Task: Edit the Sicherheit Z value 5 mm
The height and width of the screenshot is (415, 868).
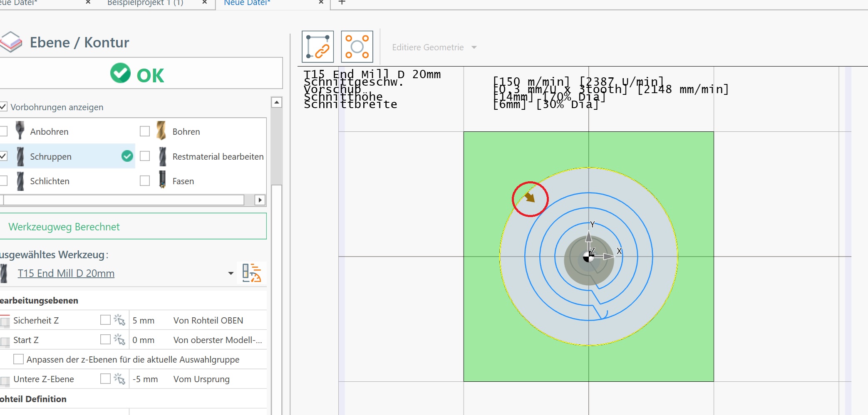Action: pyautogui.click(x=144, y=320)
